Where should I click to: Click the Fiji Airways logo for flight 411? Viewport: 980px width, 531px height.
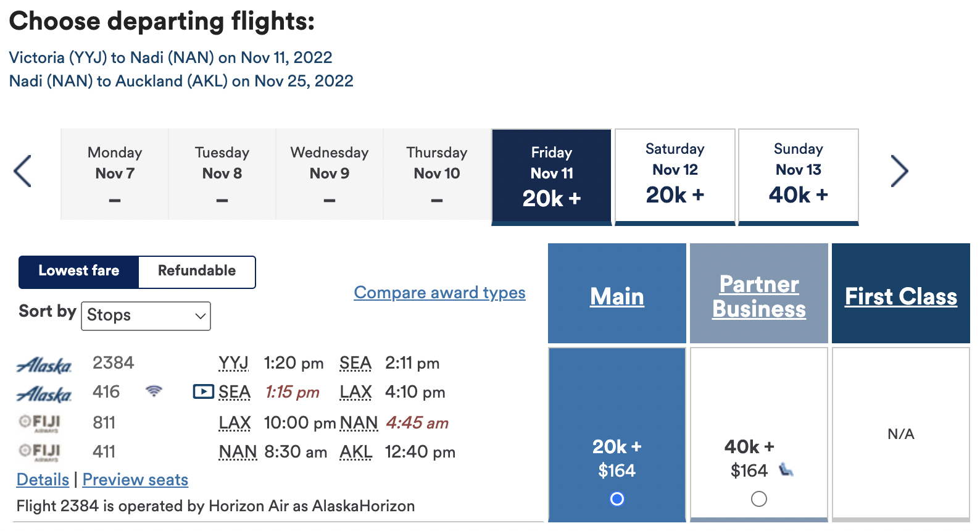(x=40, y=452)
